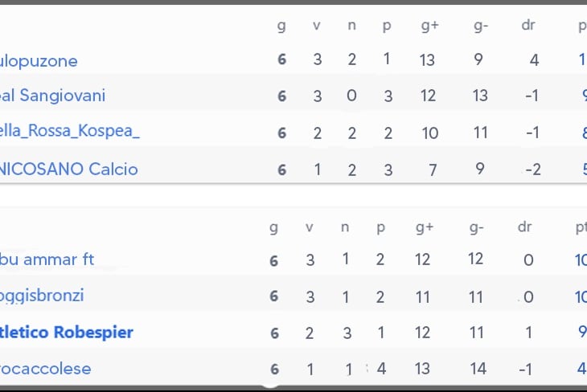Click the p header in lower table
This screenshot has height=392, width=587.
(x=380, y=227)
